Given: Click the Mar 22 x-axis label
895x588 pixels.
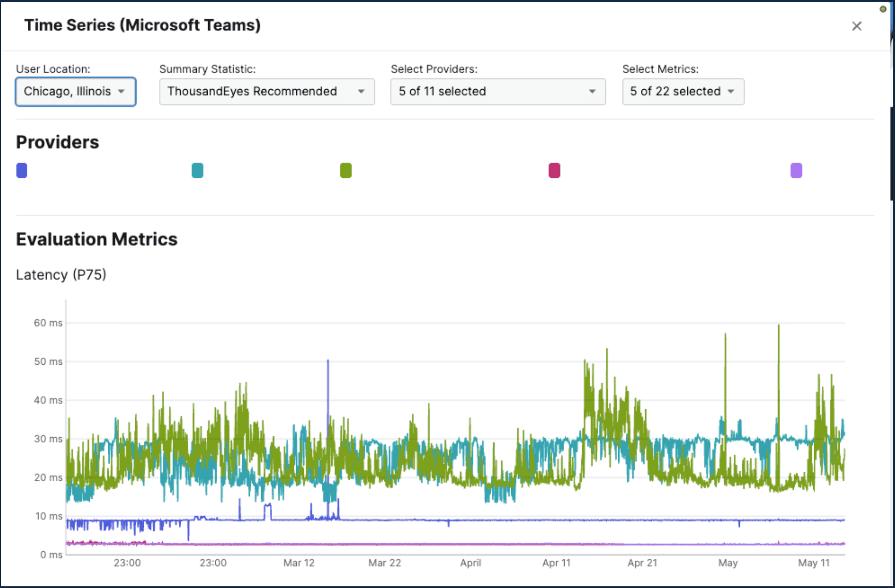Looking at the screenshot, I should tap(385, 563).
